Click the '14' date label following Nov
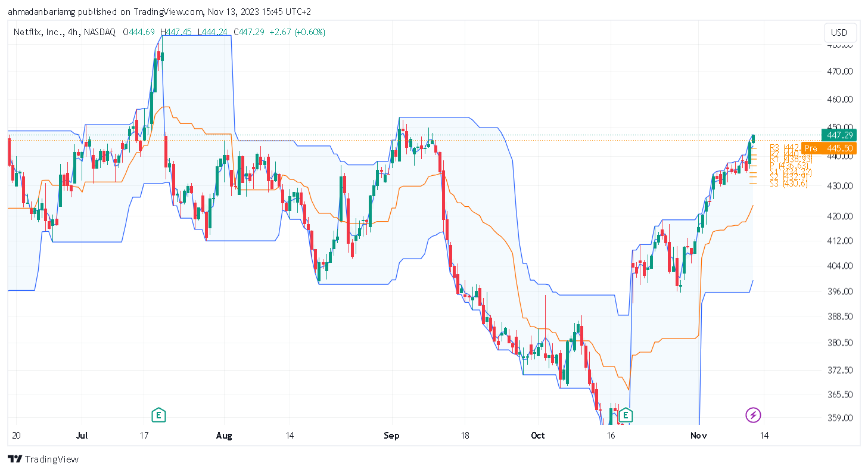The width and height of the screenshot is (868, 472). tap(763, 436)
